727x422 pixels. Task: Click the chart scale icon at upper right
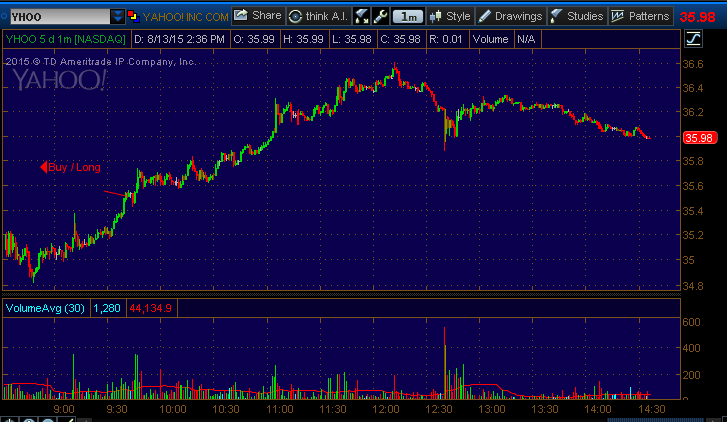[693, 39]
